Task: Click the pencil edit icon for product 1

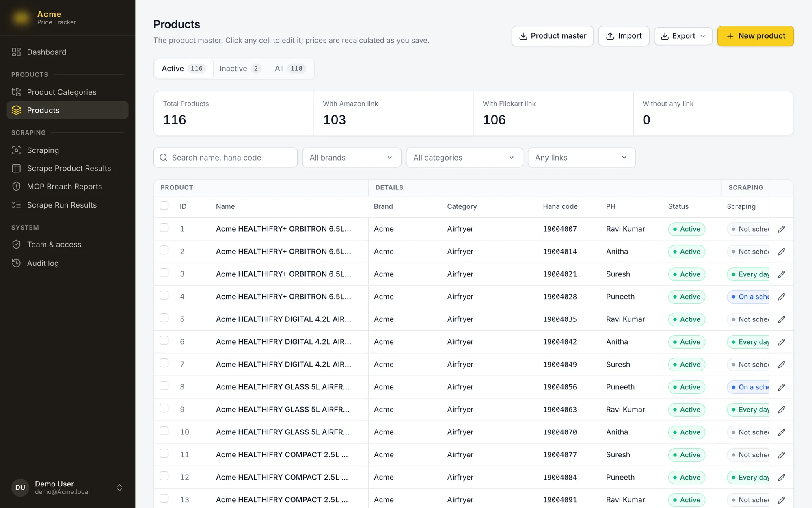Action: pyautogui.click(x=782, y=229)
